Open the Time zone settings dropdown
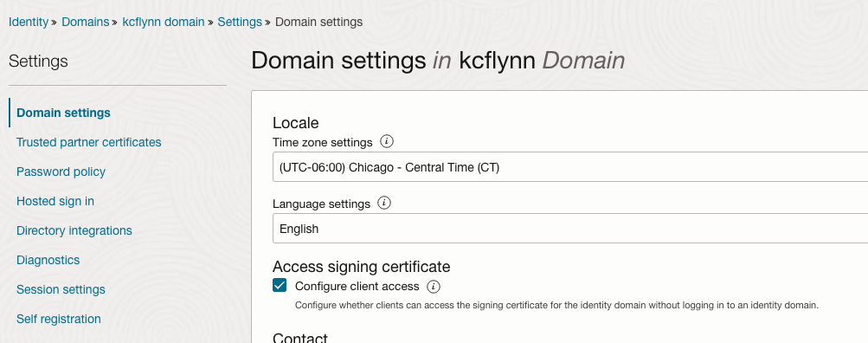 (x=570, y=167)
